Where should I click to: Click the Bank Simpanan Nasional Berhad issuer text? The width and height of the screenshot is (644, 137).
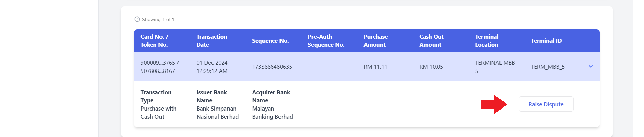(218, 113)
